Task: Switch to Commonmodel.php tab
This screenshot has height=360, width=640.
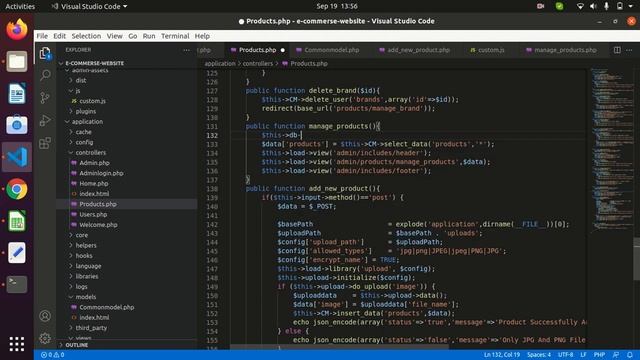Action: [328, 50]
